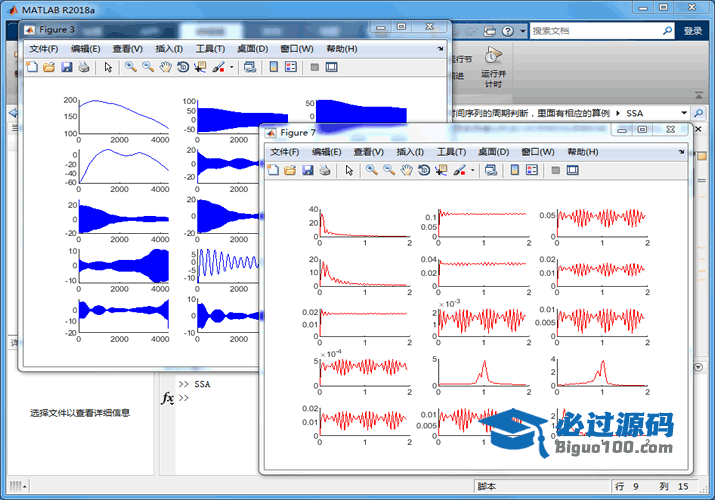Open 窗口(W) menu in Figure 3
This screenshot has width=715, height=500.
[x=297, y=49]
